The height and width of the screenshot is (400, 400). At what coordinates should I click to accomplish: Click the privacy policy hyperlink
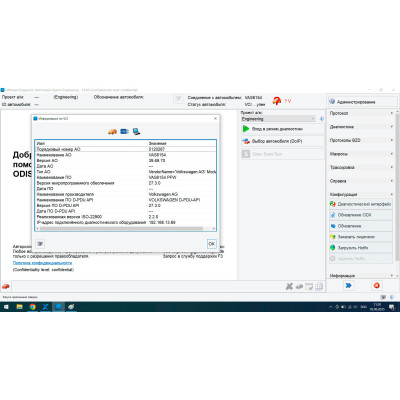[x=42, y=263]
